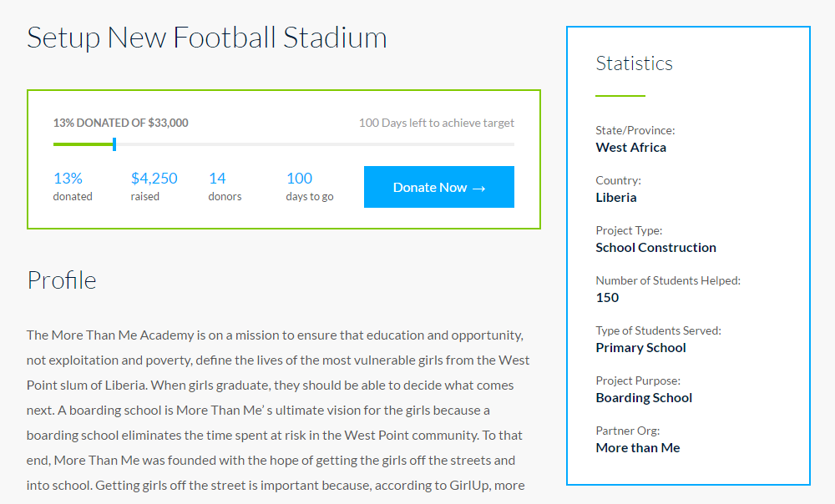The image size is (835, 504).
Task: Click the School Construction project type
Action: pos(655,248)
